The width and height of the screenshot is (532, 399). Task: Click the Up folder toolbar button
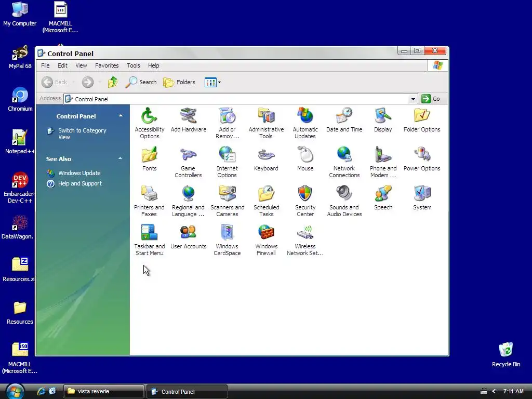click(x=113, y=82)
